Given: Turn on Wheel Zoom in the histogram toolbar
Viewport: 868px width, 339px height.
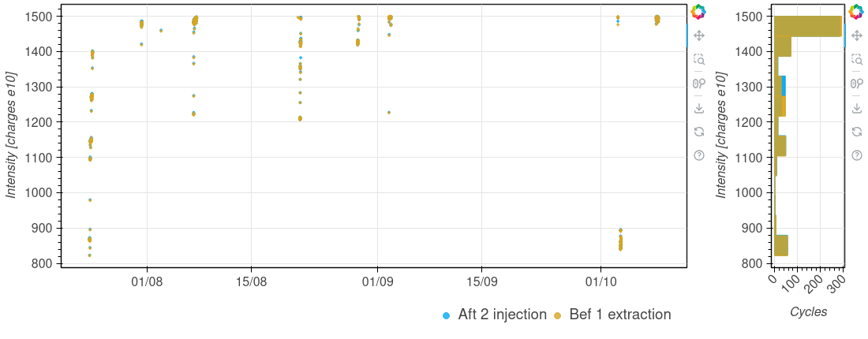Looking at the screenshot, I should [856, 84].
